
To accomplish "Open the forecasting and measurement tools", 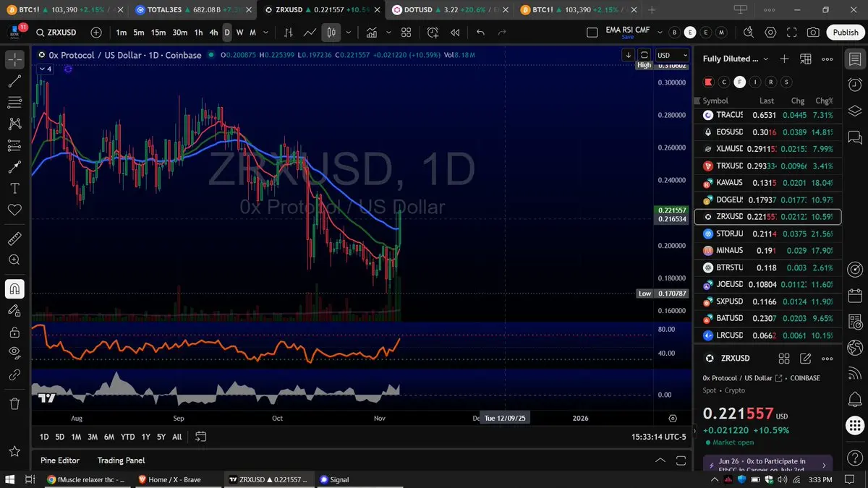I will (x=14, y=145).
